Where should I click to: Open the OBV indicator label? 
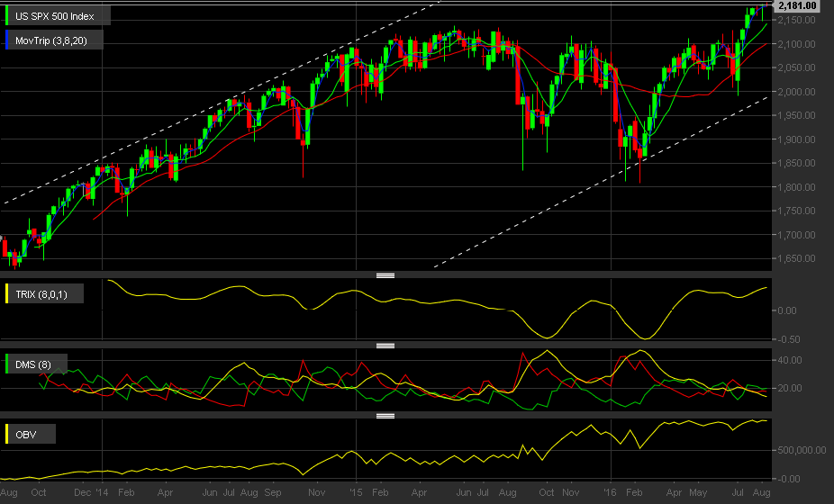26,435
